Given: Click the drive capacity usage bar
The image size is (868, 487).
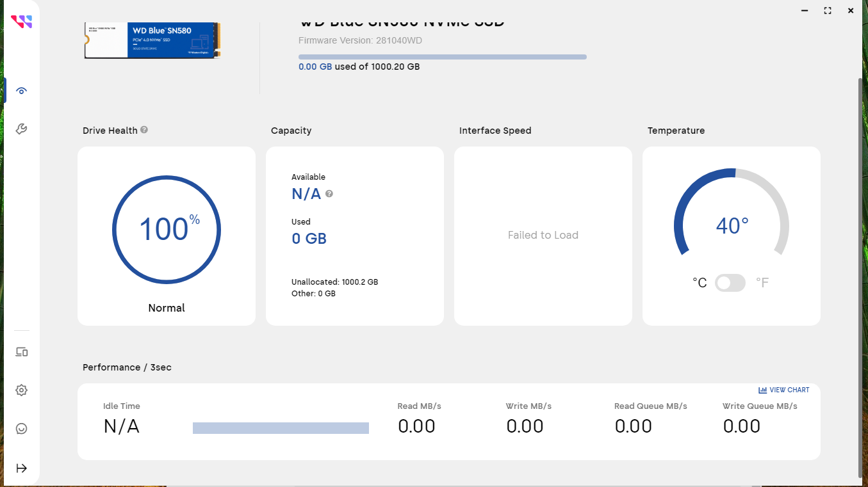Looking at the screenshot, I should click(443, 57).
